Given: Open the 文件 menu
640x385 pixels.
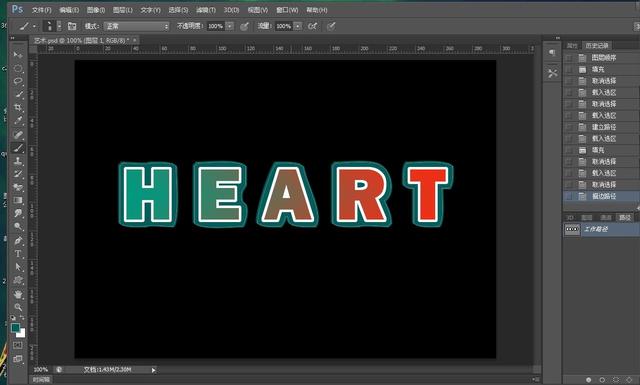Looking at the screenshot, I should (x=42, y=10).
